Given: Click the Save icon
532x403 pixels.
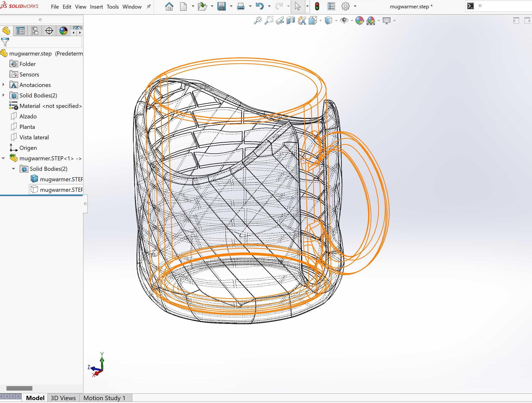Looking at the screenshot, I should pos(221,6).
